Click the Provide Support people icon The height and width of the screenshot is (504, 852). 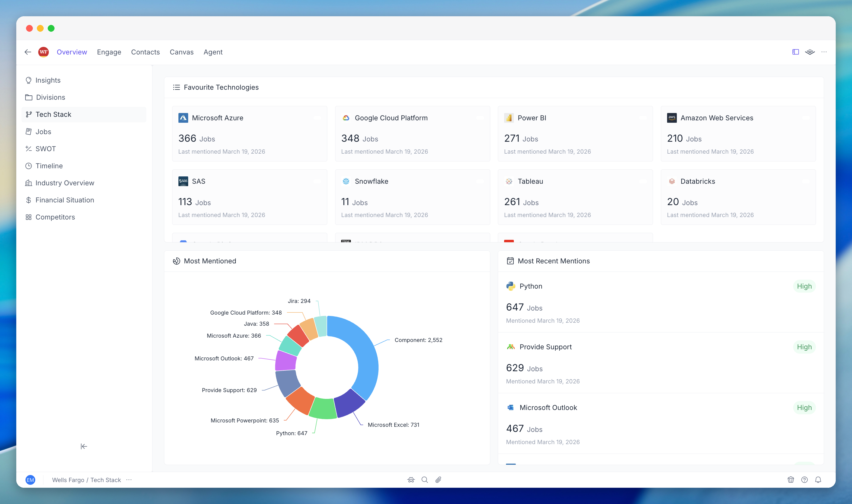pos(510,347)
